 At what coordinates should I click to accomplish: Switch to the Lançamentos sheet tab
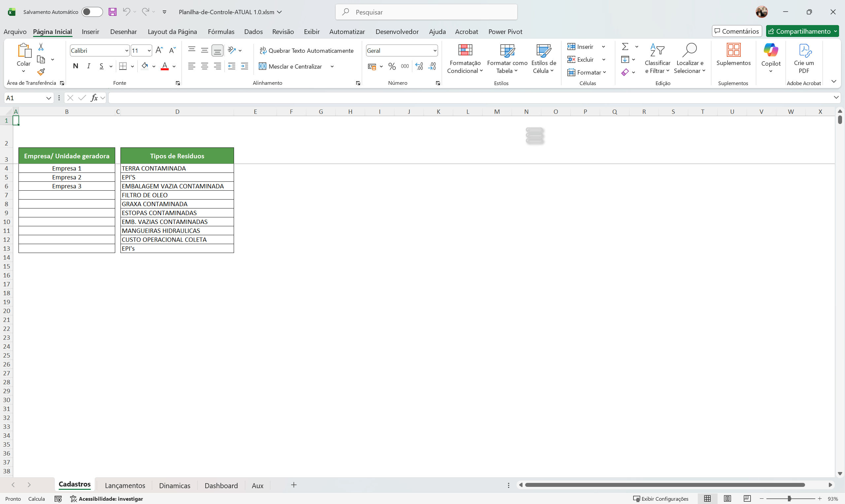pos(125,485)
